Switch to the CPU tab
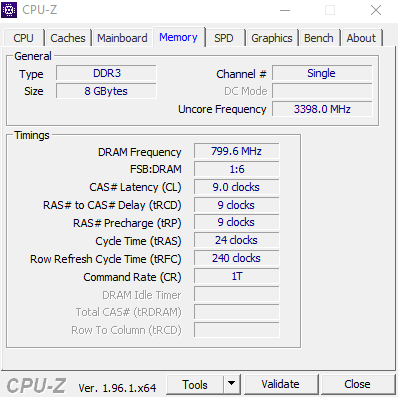Viewport: 398px width, 397px height. [x=24, y=38]
